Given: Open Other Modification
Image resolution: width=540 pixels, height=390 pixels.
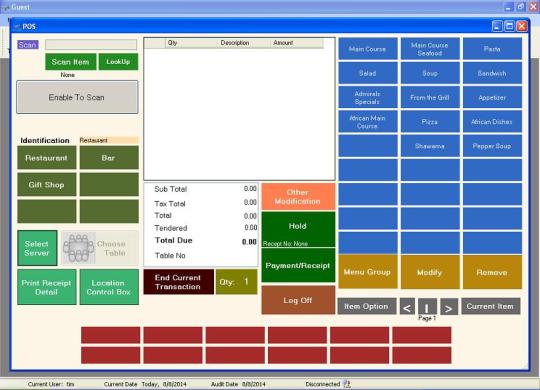Looking at the screenshot, I should tap(298, 197).
